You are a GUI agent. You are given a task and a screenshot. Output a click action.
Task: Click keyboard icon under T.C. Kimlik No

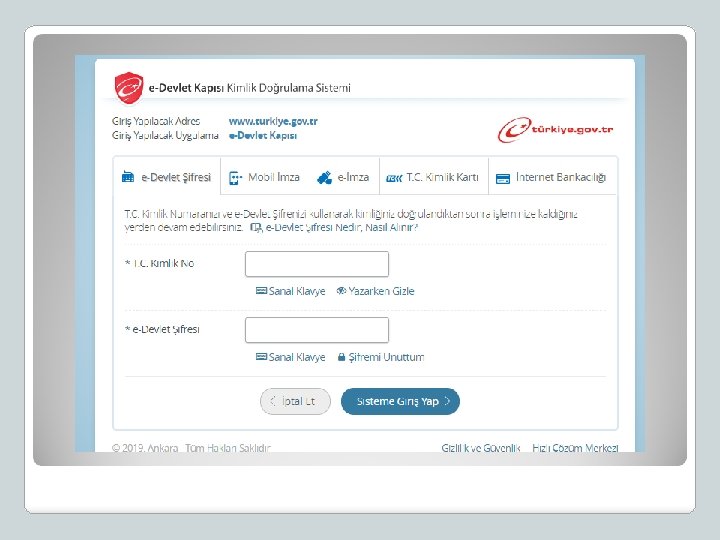[x=261, y=291]
